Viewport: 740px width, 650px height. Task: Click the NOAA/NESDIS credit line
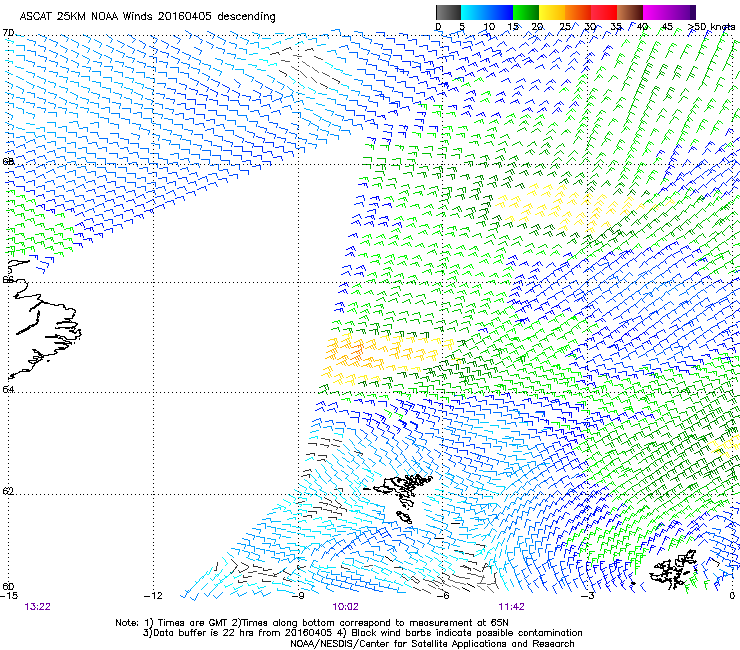point(432,644)
